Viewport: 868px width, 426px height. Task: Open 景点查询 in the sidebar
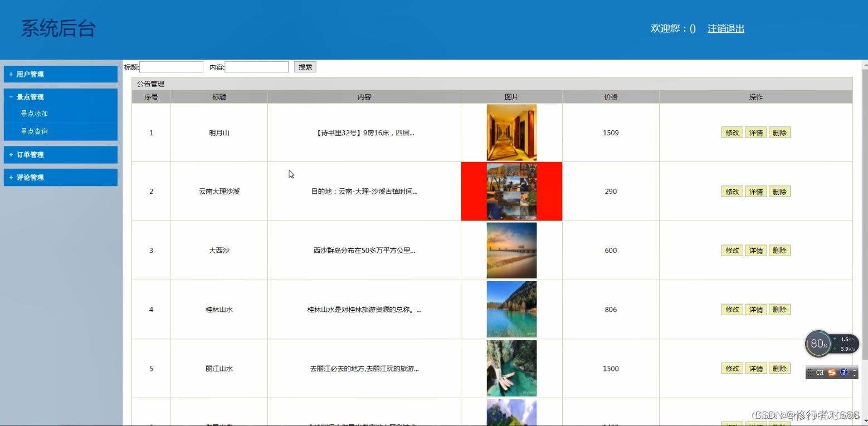click(x=35, y=131)
